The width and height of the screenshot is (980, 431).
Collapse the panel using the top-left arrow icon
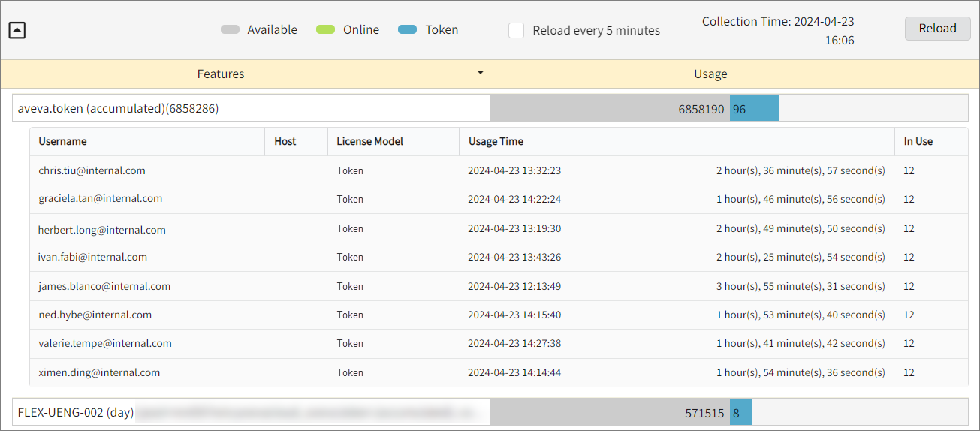[x=18, y=30]
